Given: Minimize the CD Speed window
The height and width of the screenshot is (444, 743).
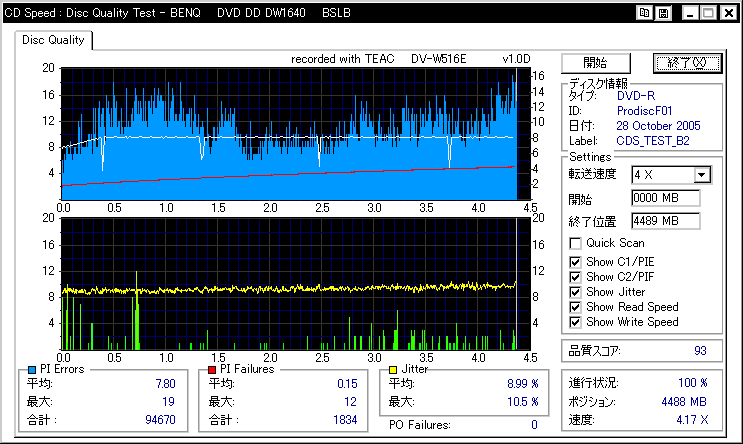Looking at the screenshot, I should coord(690,13).
